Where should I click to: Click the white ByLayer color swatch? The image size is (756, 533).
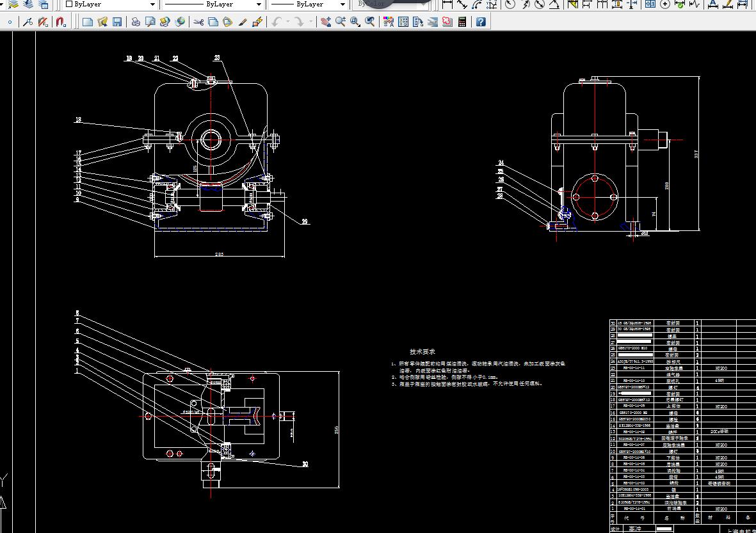(69, 4)
